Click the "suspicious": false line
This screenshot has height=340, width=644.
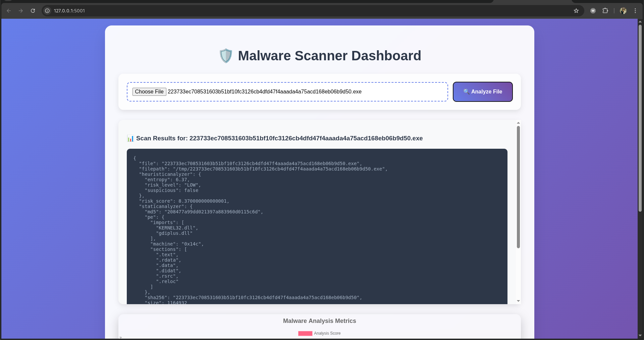click(171, 190)
